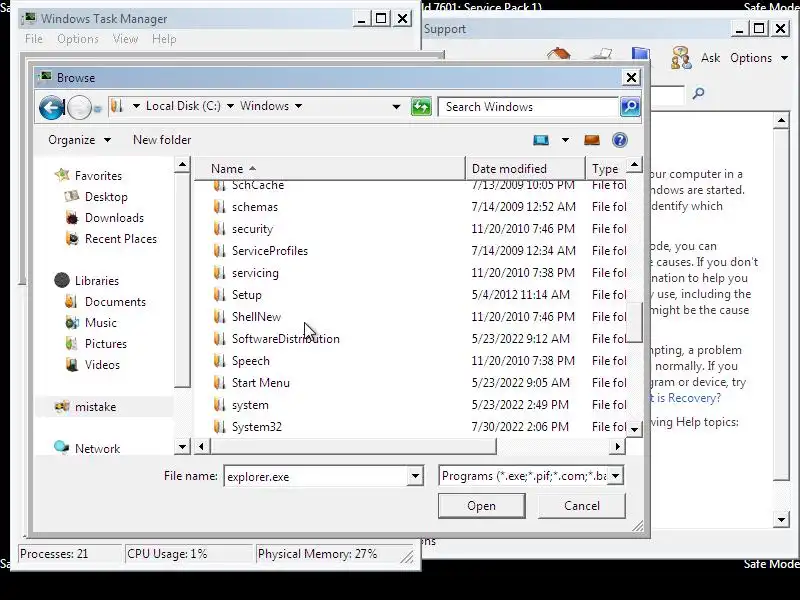Click the Open button

click(x=481, y=506)
